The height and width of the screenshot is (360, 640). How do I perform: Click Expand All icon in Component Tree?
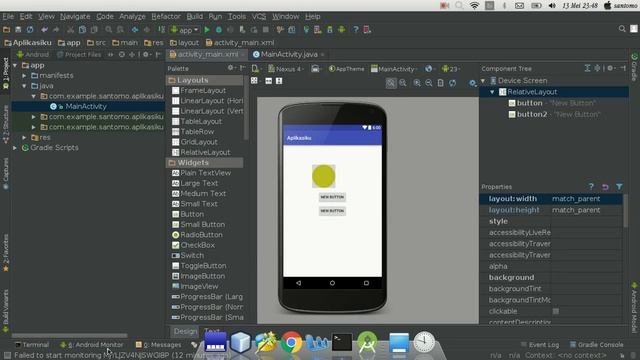coord(587,68)
